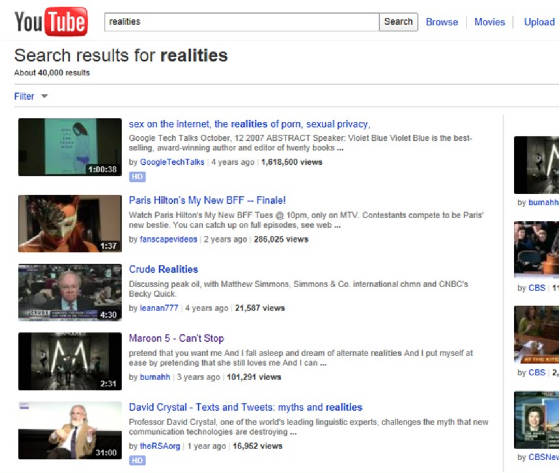Click the '1,618,500 views' count
The width and height of the screenshot is (560, 473).
pyautogui.click(x=292, y=162)
